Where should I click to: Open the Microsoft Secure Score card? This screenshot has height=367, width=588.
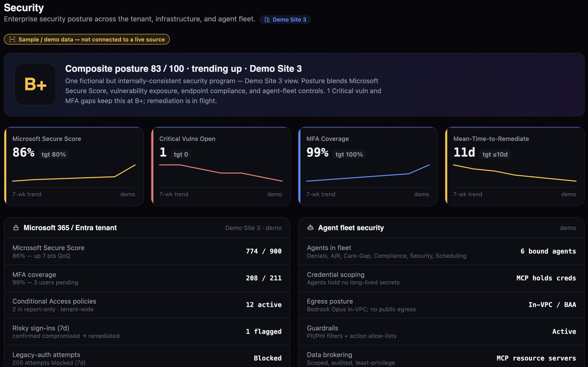point(74,166)
